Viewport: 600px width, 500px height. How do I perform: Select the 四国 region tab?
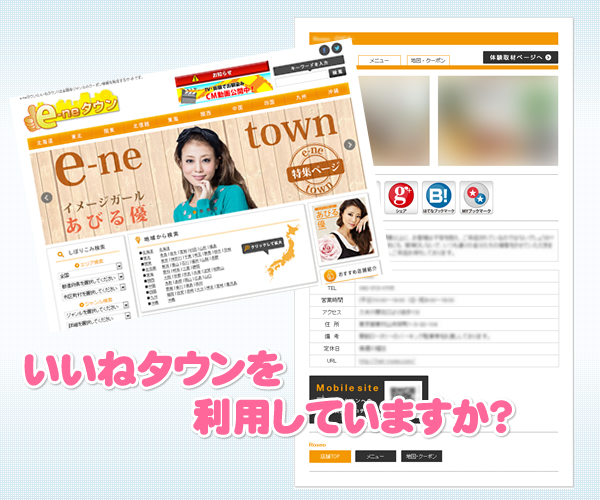[x=269, y=102]
